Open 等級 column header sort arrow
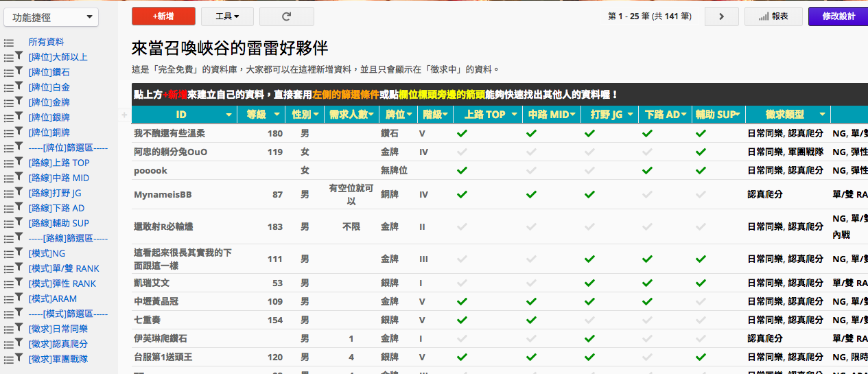Viewport: 868px width, 374px height. tap(277, 115)
